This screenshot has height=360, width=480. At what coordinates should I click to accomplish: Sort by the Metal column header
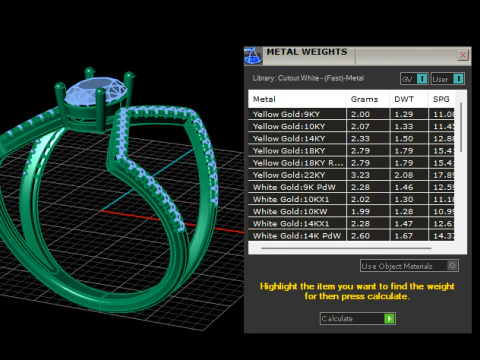click(x=297, y=99)
